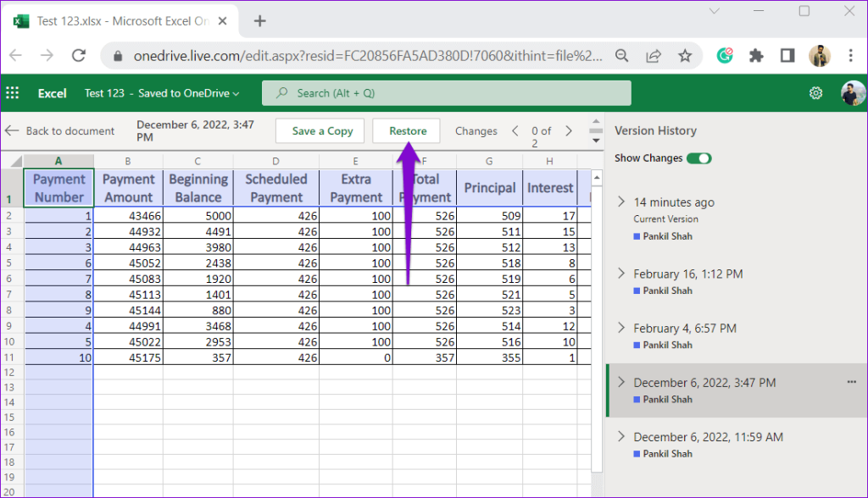Expand the 14 minutes ago version
The image size is (868, 498).
[x=621, y=202]
